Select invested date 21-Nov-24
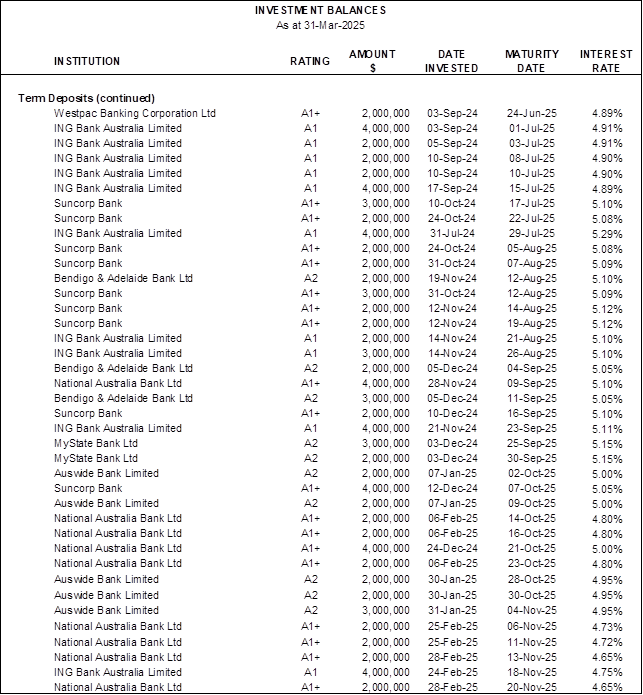Viewport: 643px width, 695px height. [452, 429]
